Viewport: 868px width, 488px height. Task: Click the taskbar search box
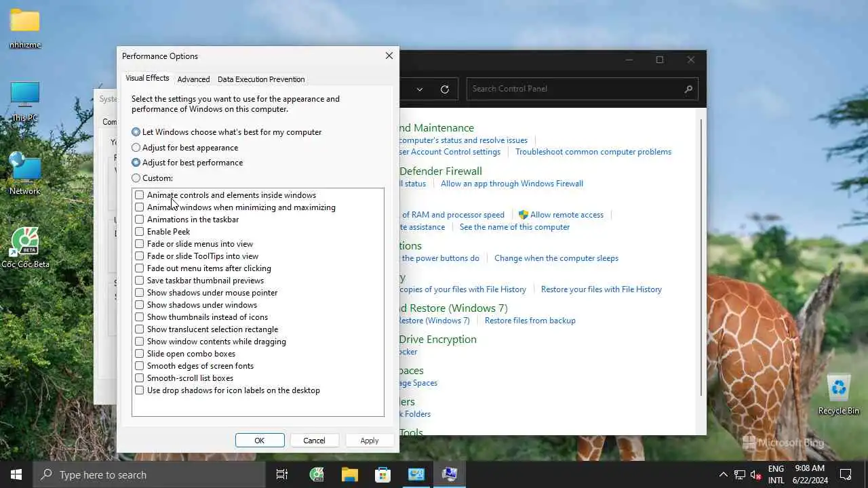point(149,474)
